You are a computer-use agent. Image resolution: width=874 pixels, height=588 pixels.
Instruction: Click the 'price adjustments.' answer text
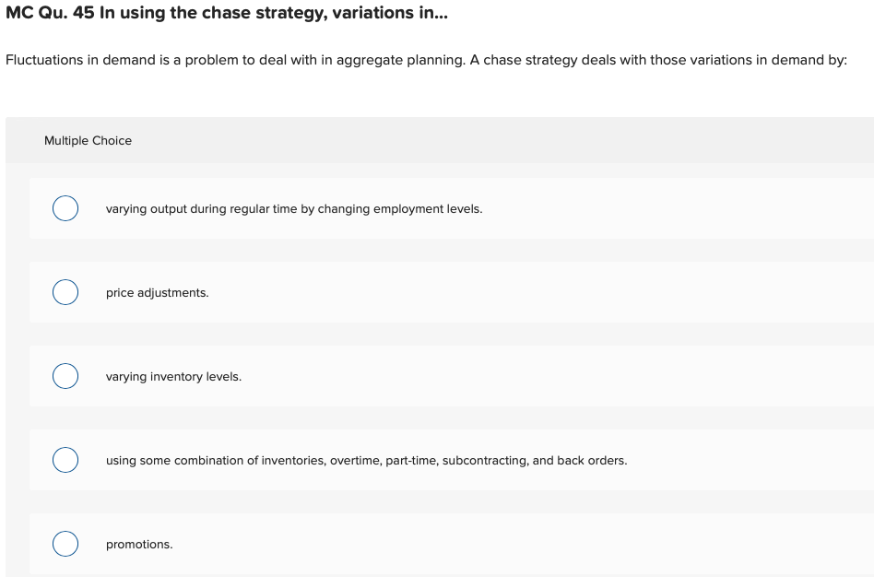click(157, 293)
